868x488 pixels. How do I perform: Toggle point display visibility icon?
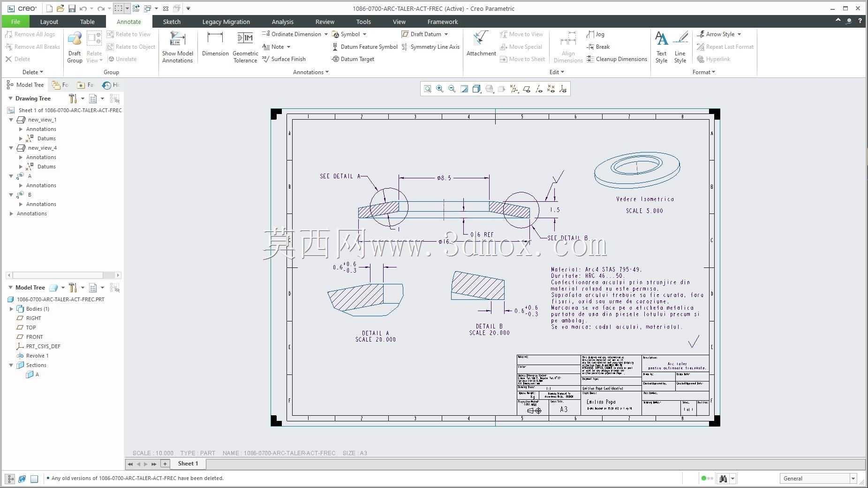[551, 89]
